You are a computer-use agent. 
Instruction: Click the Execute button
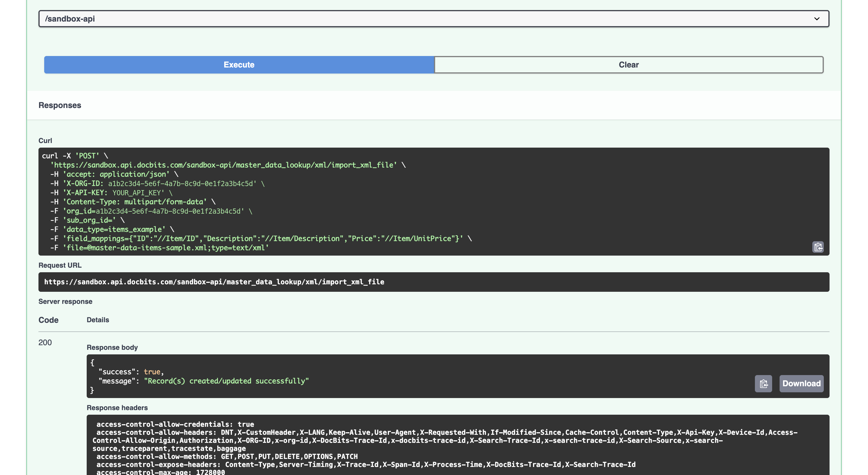[x=239, y=65]
